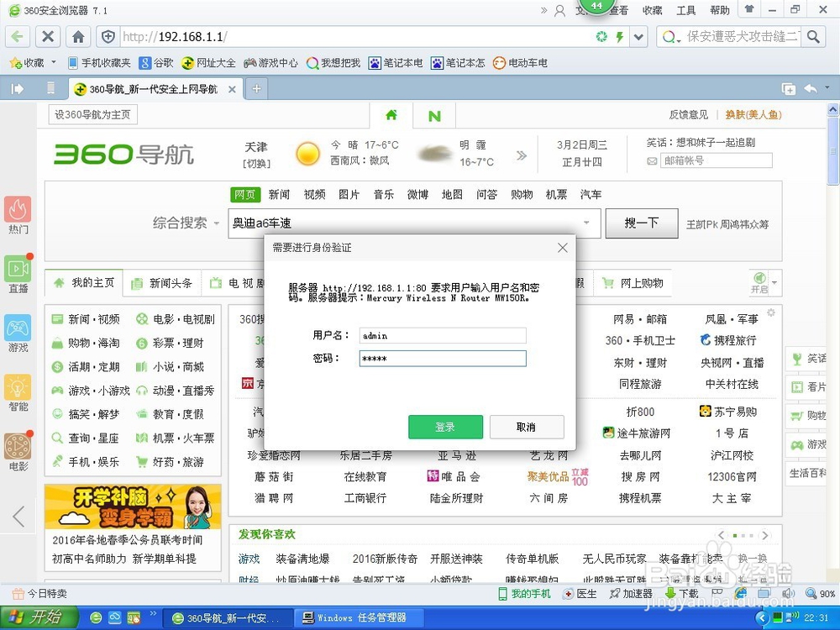Click 设360导航为主页 button
The height and width of the screenshot is (630, 840).
click(92, 114)
